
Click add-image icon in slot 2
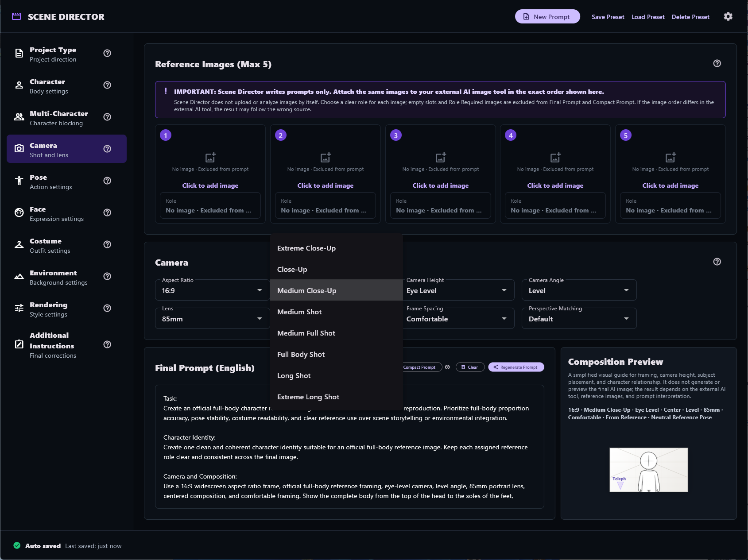(326, 157)
